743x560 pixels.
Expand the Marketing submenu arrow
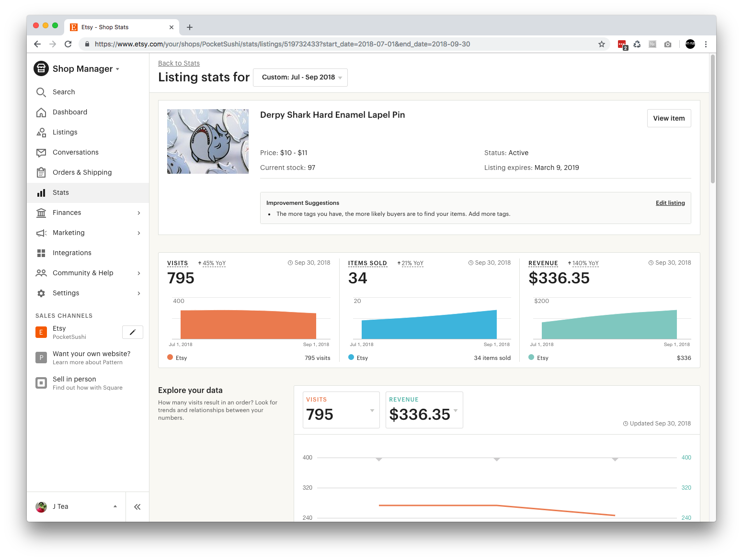point(139,233)
